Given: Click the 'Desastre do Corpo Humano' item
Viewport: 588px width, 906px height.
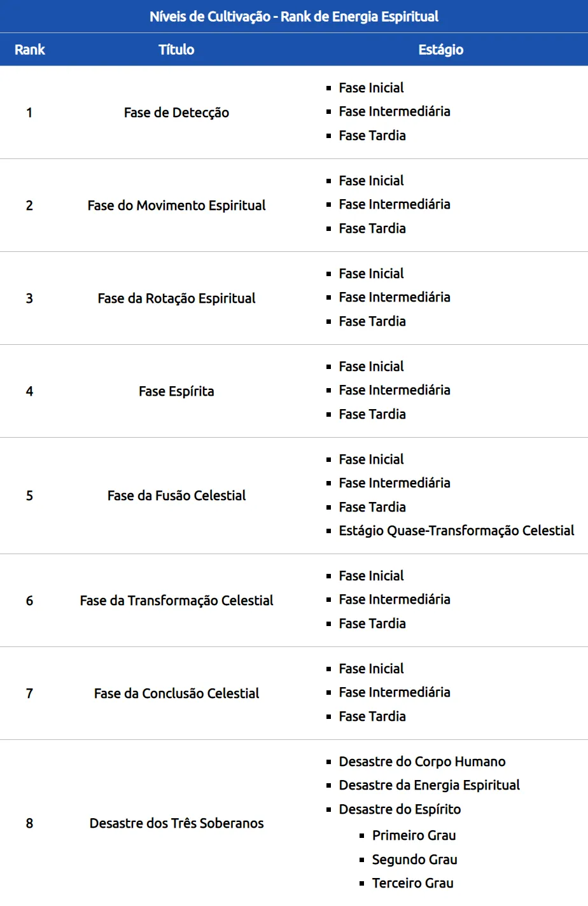Looking at the screenshot, I should click(x=422, y=762).
